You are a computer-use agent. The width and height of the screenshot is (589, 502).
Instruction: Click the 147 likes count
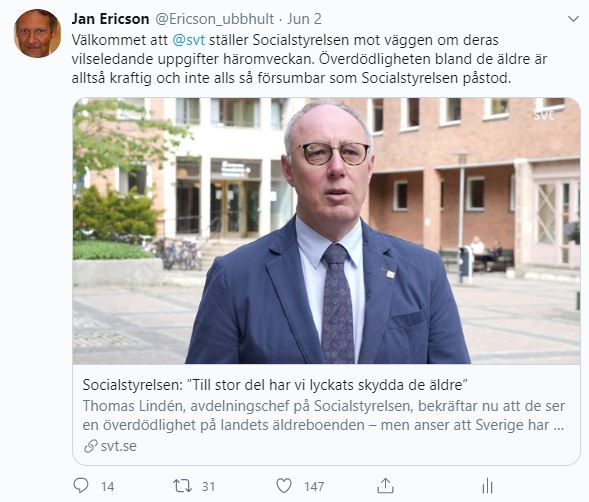tap(314, 487)
